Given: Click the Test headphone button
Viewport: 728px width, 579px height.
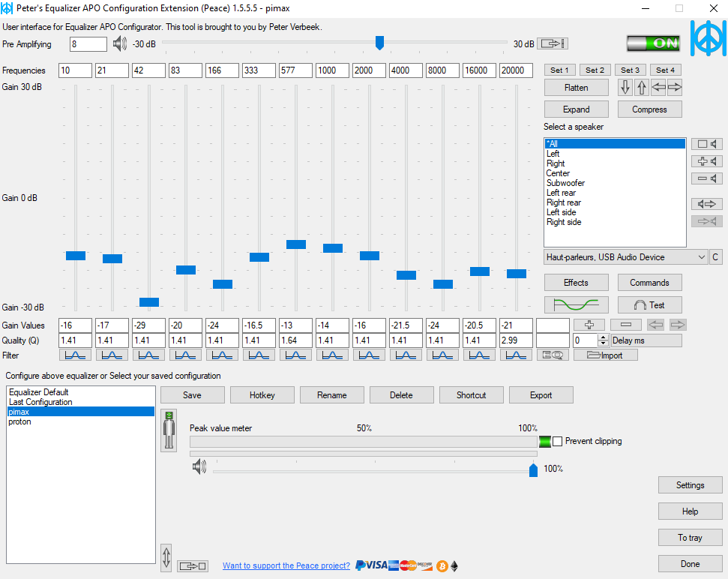Looking at the screenshot, I should (649, 305).
